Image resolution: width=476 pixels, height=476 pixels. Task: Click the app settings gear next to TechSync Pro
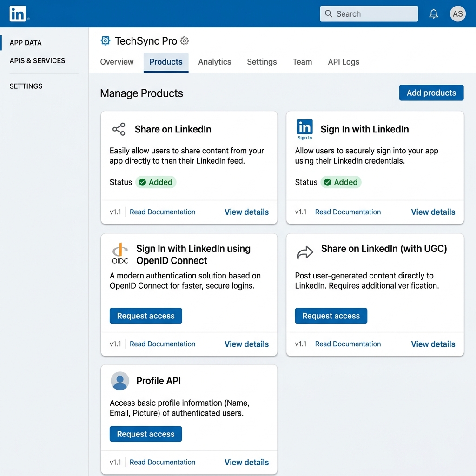[184, 40]
